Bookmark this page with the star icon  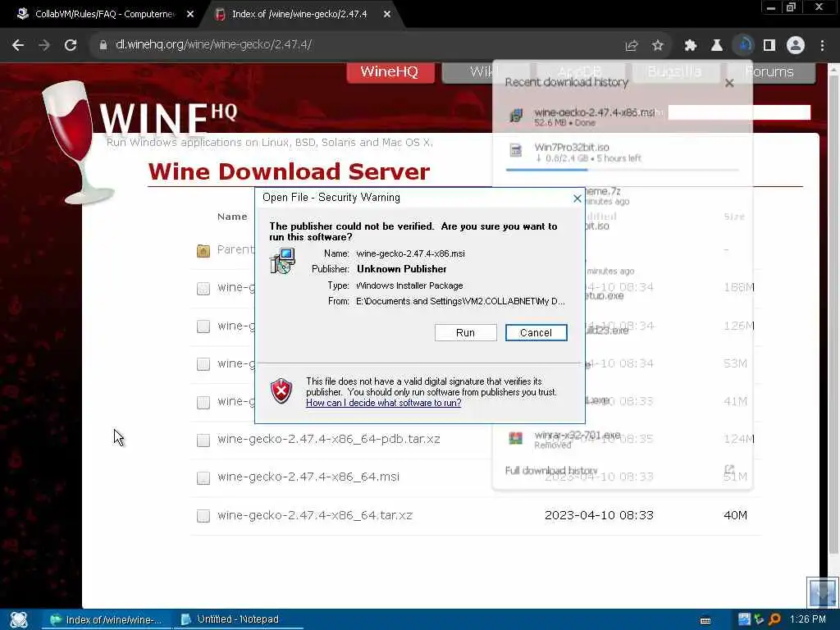(658, 46)
